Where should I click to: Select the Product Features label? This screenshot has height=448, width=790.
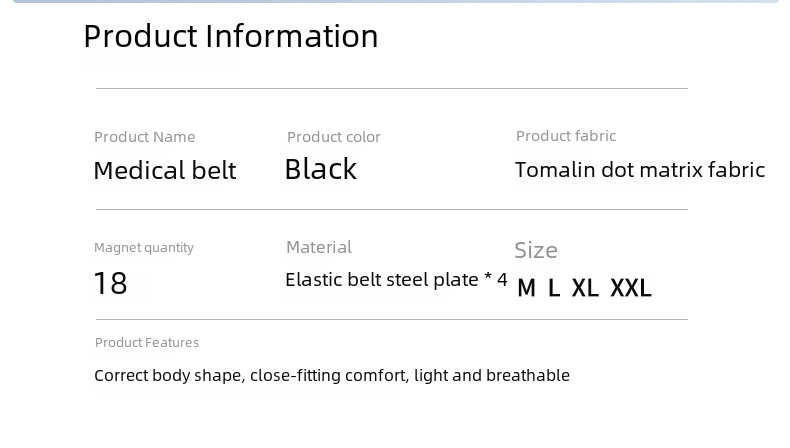[147, 343]
